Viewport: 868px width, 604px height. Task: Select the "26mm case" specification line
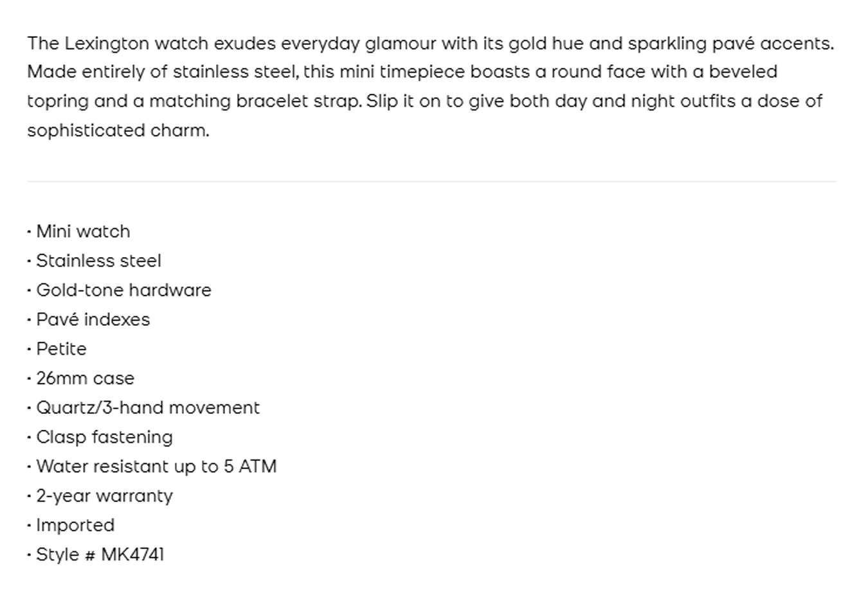[x=85, y=378]
